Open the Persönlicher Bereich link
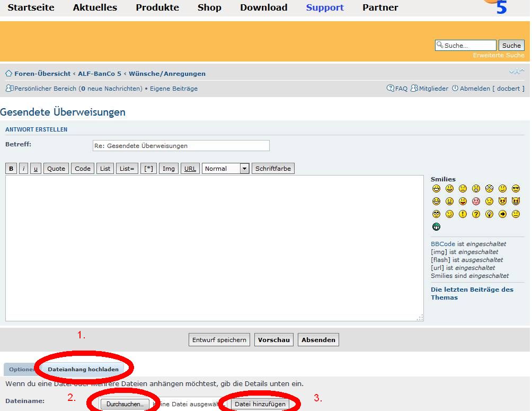The height and width of the screenshot is (411, 532). (x=45, y=89)
